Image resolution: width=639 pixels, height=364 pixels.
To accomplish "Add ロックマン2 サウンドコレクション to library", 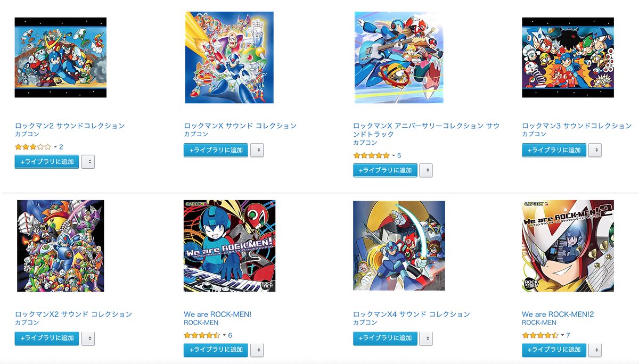I will (47, 162).
